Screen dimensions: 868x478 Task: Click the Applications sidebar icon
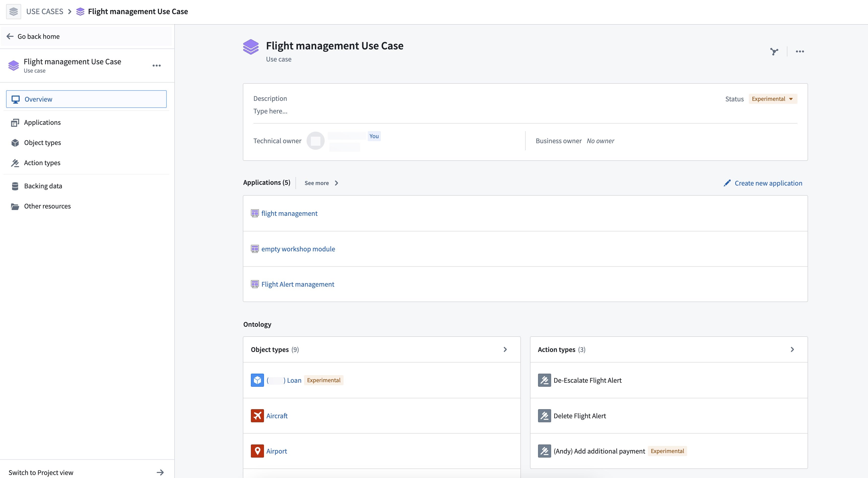pyautogui.click(x=15, y=123)
